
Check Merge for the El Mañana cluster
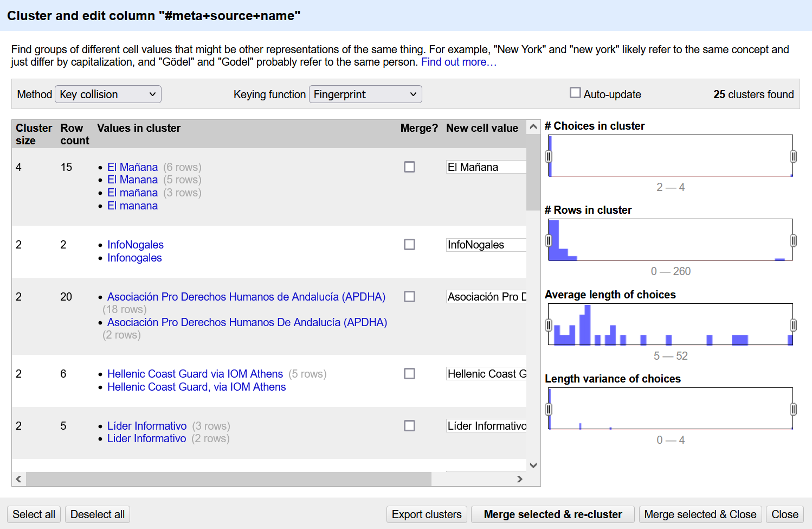click(409, 167)
